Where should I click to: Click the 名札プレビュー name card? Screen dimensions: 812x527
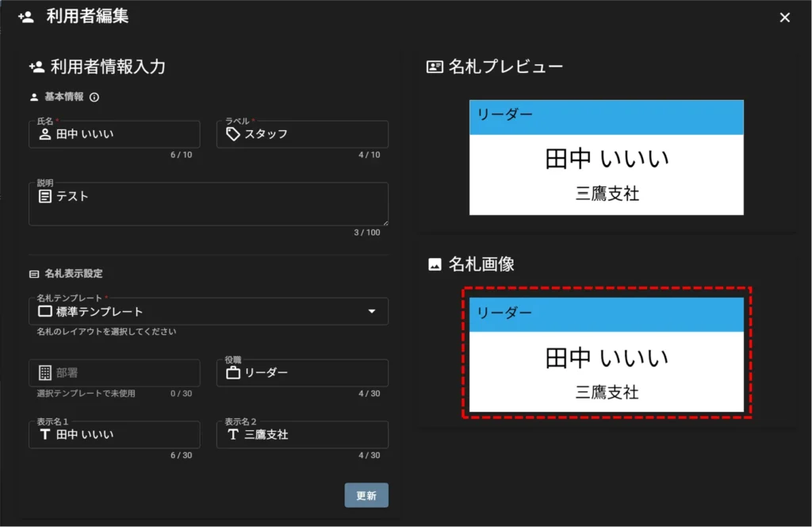606,157
